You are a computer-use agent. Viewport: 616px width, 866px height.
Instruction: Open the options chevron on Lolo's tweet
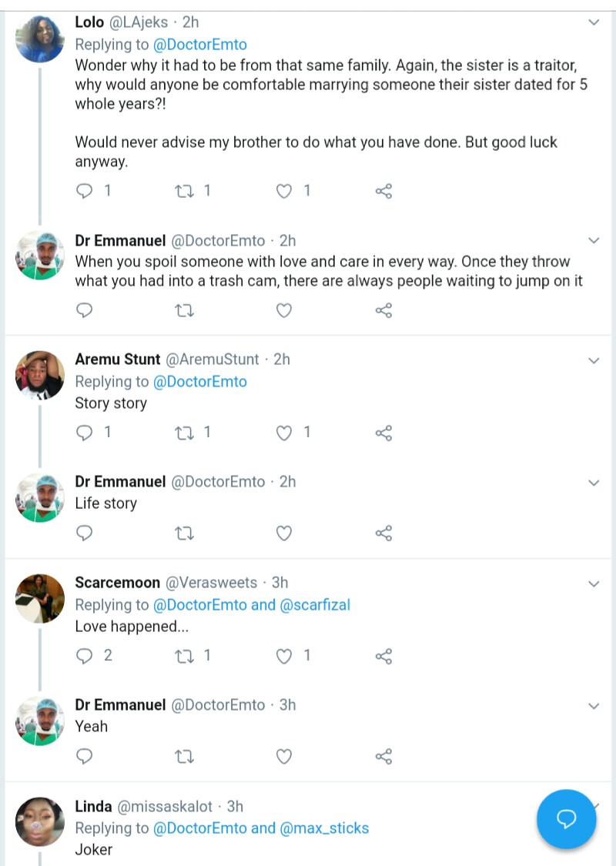(594, 22)
